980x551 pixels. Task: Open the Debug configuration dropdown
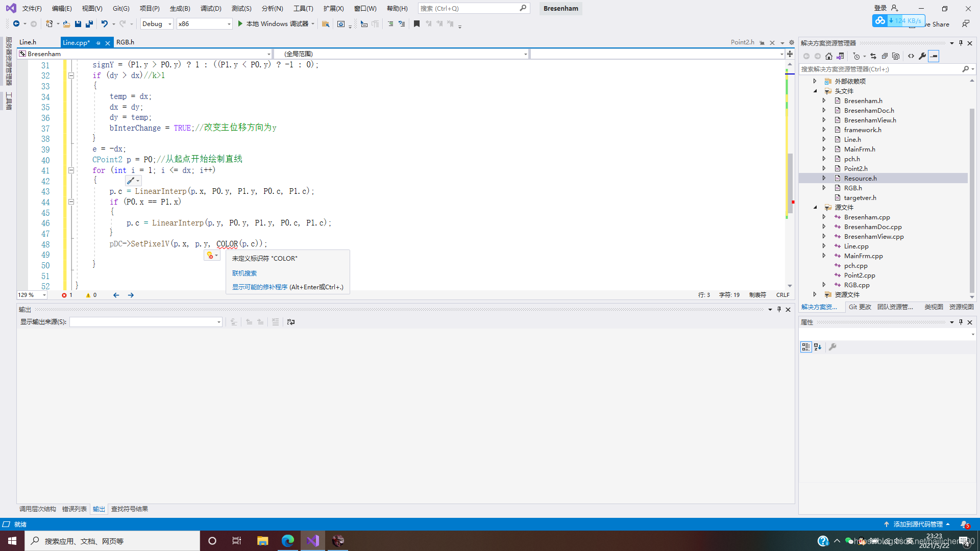click(157, 23)
